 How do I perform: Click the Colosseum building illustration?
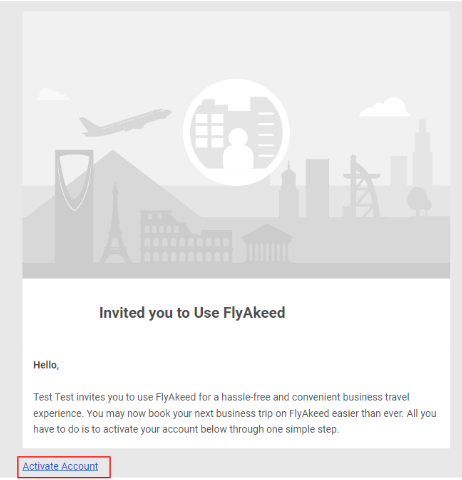pyautogui.click(x=186, y=236)
